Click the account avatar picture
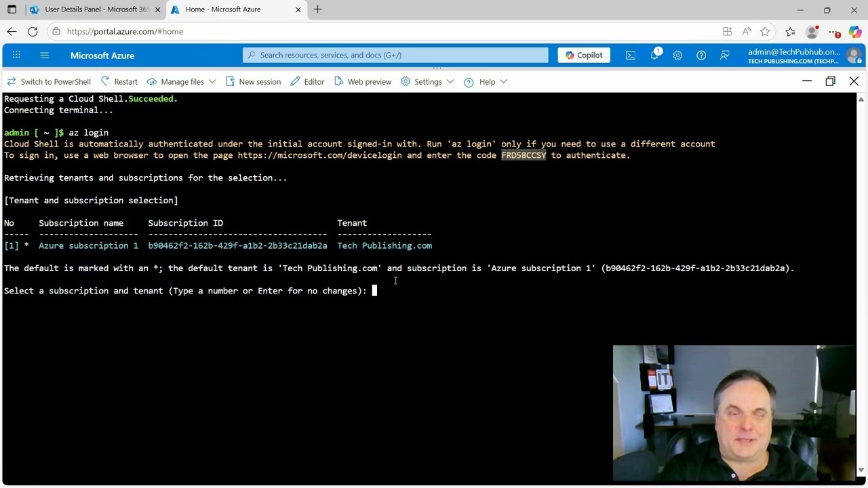 tap(854, 56)
